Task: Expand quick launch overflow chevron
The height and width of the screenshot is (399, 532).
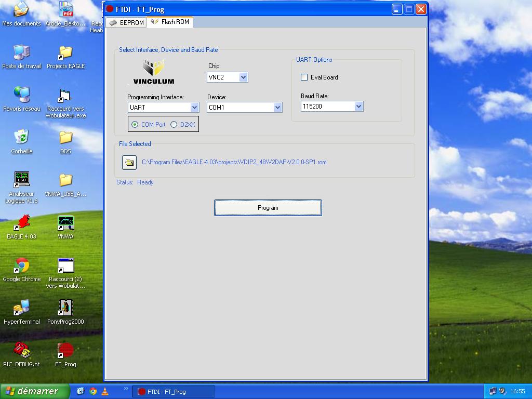Action: coord(126,389)
